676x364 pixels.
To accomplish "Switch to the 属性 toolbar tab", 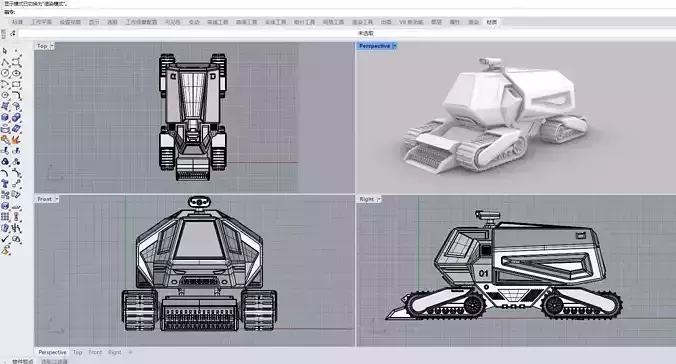I will (x=455, y=22).
